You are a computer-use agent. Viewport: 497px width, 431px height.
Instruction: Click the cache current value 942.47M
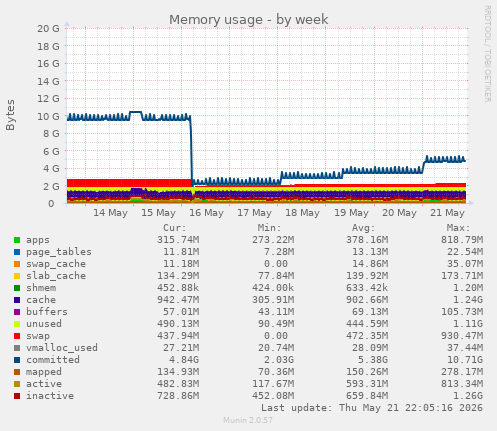coord(178,300)
